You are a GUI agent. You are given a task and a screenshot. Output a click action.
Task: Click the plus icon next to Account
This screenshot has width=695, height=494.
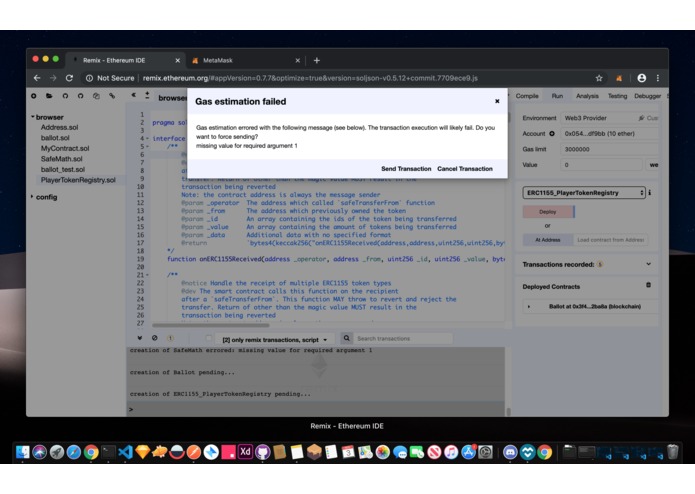[x=552, y=133]
